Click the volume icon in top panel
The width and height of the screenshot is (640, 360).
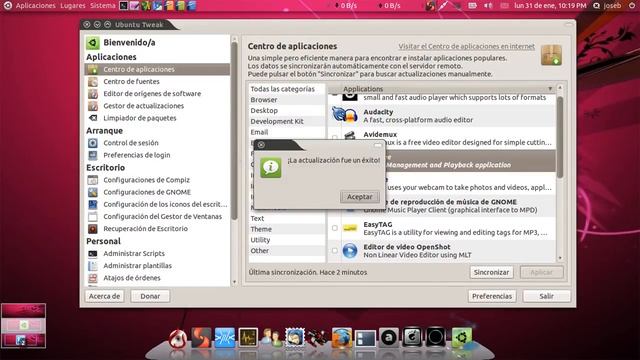click(x=488, y=6)
